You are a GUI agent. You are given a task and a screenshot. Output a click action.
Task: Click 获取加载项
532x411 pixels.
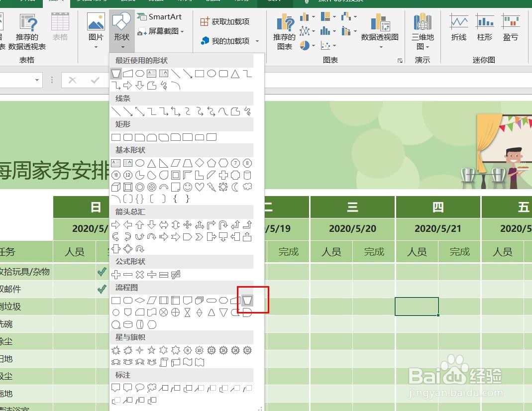point(225,22)
